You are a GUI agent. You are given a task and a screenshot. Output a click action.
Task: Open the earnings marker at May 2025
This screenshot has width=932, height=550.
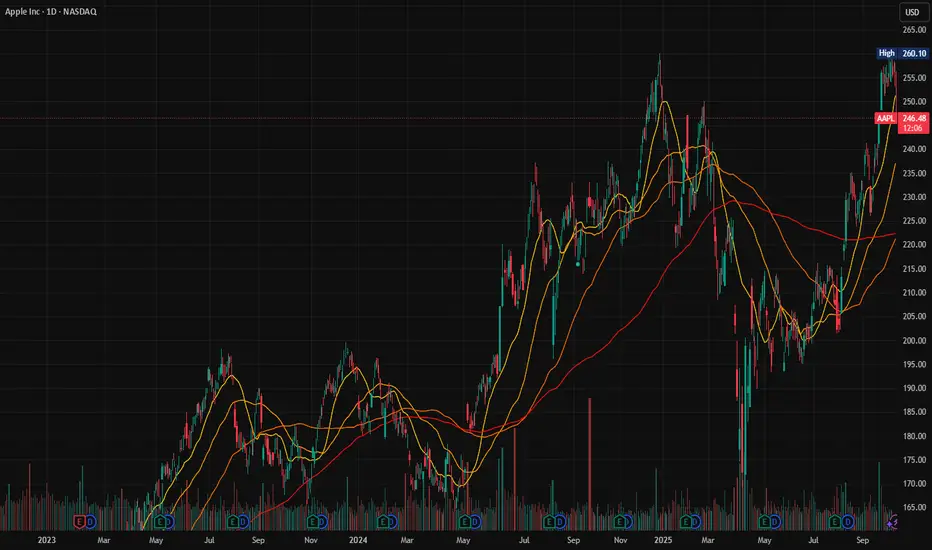click(x=766, y=522)
